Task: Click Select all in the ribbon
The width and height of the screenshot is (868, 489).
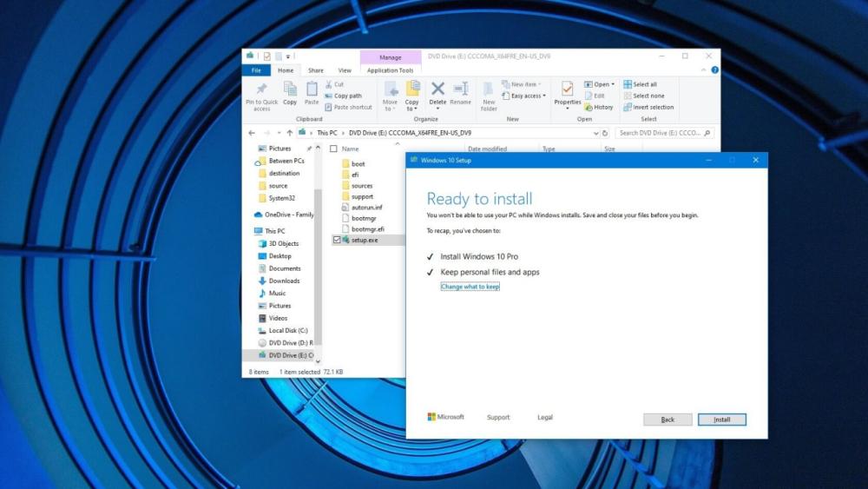Action: pos(640,84)
